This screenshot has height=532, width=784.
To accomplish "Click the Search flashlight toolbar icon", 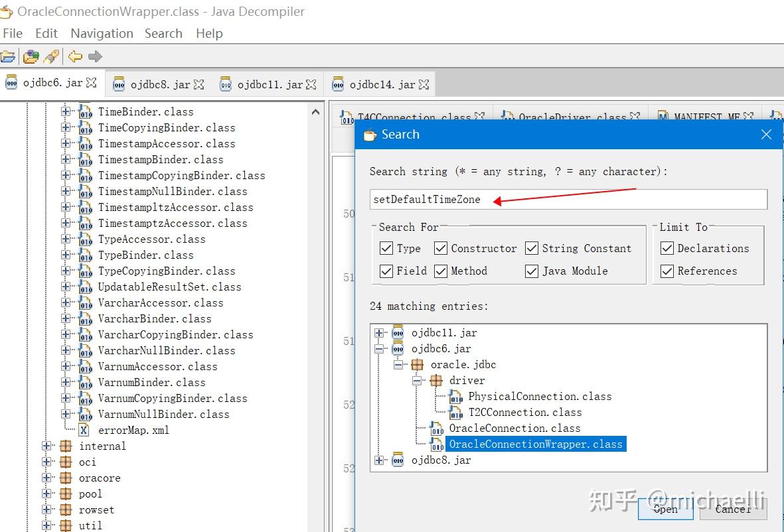I will [51, 56].
